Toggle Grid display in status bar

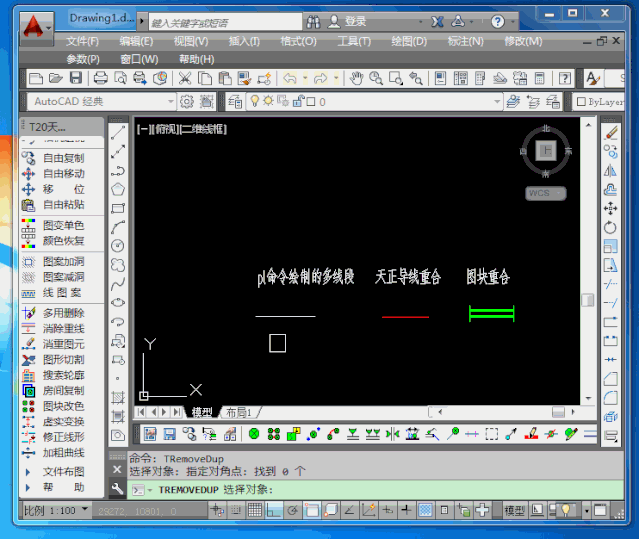[x=255, y=510]
